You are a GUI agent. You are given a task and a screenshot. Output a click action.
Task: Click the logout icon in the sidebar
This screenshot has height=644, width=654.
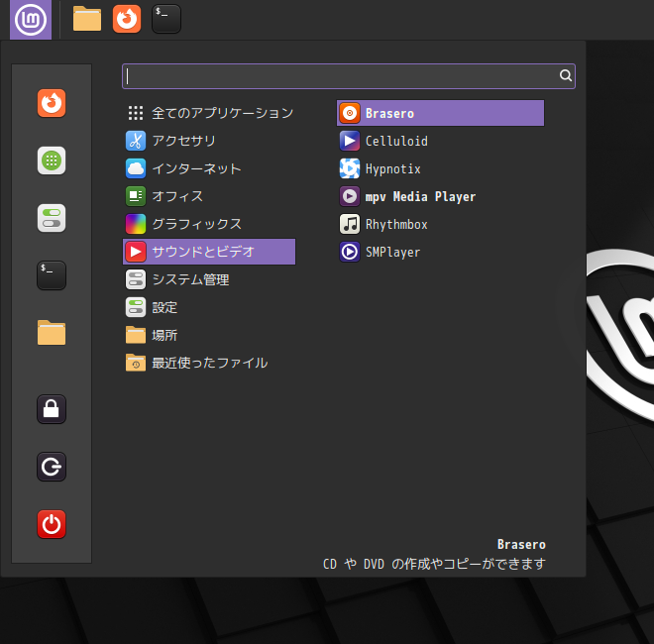pyautogui.click(x=52, y=467)
